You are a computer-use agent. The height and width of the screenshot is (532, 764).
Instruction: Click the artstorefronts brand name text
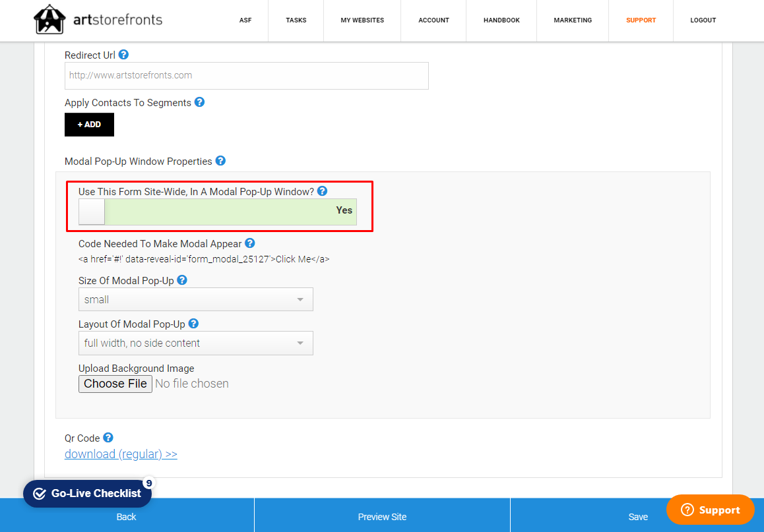(118, 20)
